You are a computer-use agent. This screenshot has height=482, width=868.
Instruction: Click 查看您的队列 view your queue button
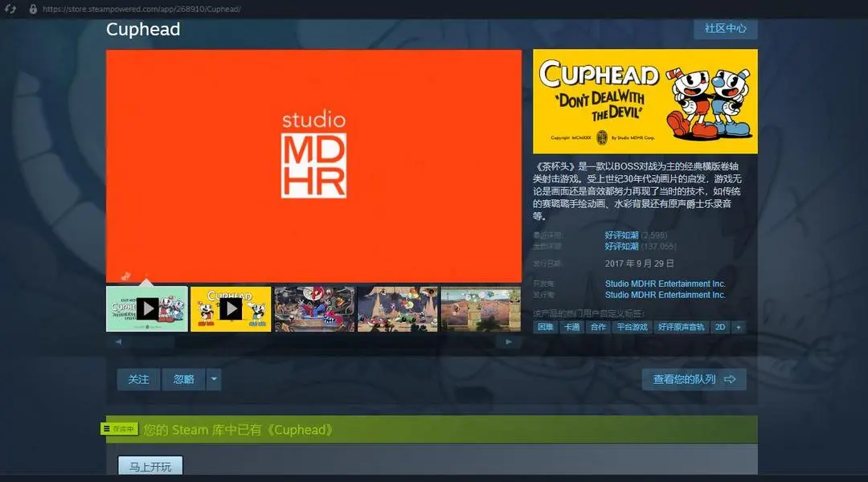point(694,380)
